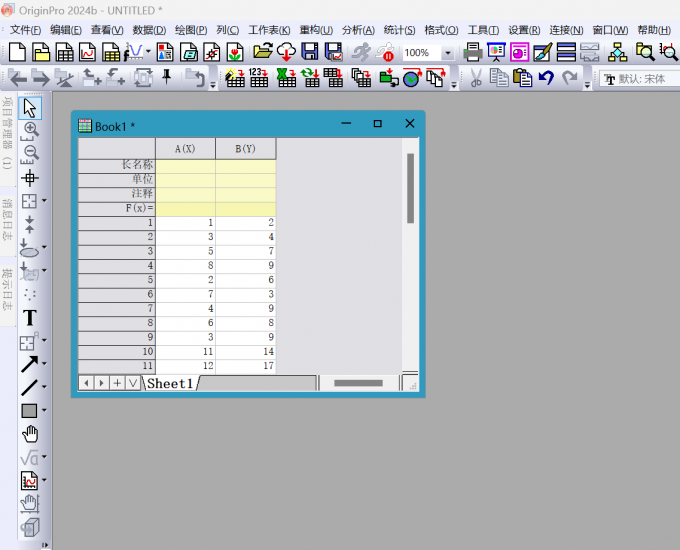The height and width of the screenshot is (550, 680).
Task: Open project with the folder icon
Action: coord(263,52)
